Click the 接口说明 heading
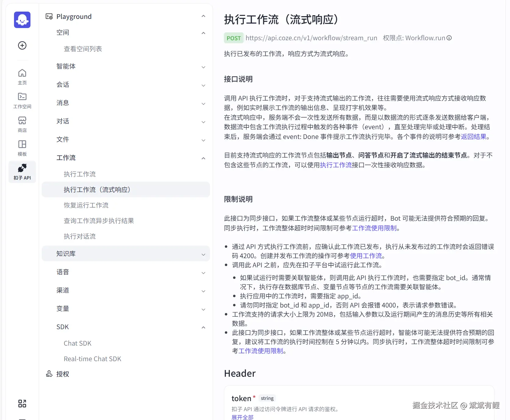Screen dimensions: 510x420 pyautogui.click(x=238, y=79)
